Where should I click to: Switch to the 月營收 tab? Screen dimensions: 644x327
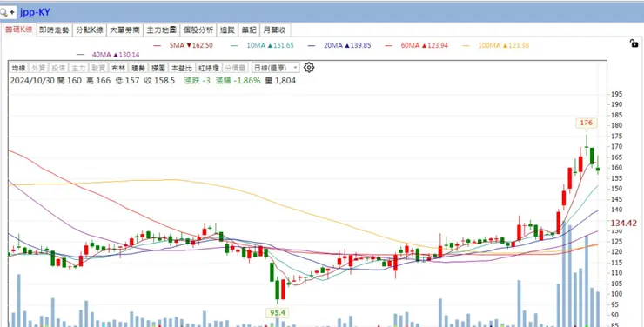pos(275,30)
